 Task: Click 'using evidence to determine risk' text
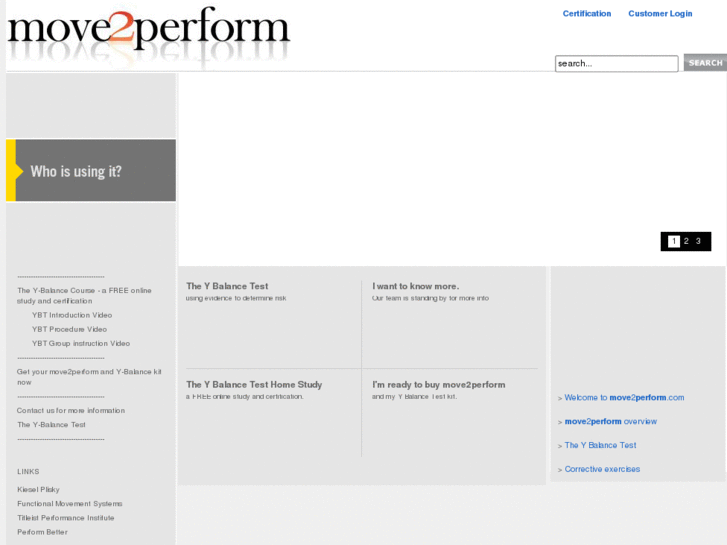(236, 298)
